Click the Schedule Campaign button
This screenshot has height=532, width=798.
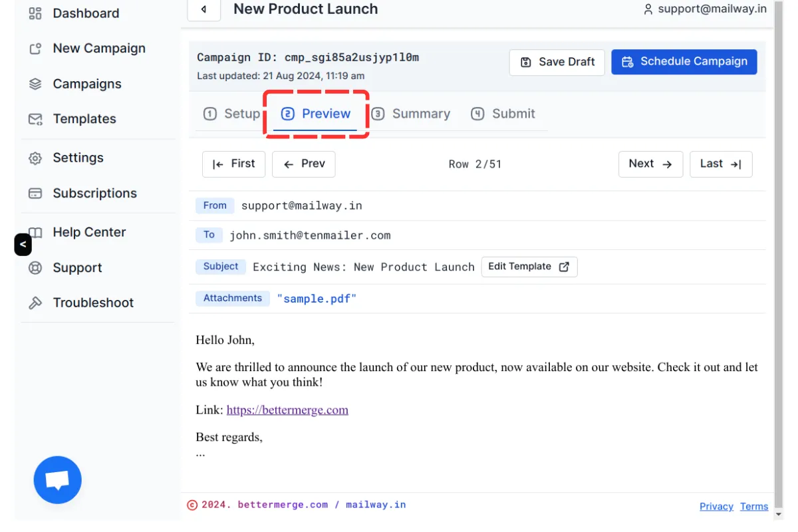pos(684,62)
